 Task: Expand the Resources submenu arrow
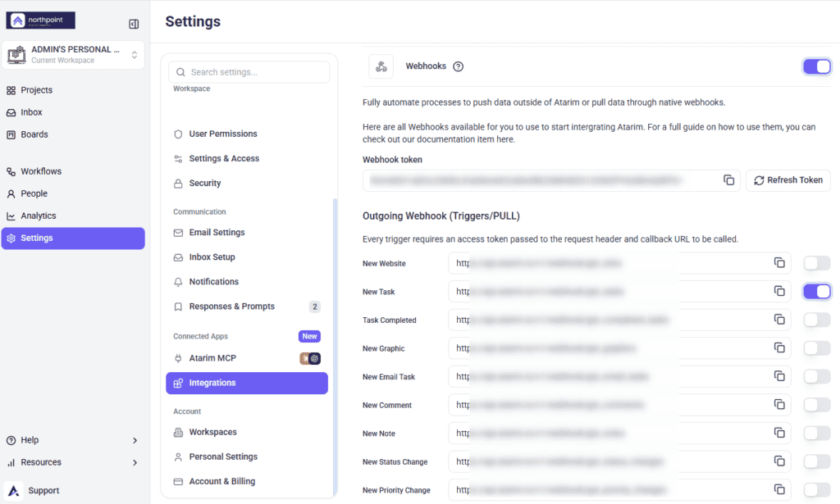(135, 462)
